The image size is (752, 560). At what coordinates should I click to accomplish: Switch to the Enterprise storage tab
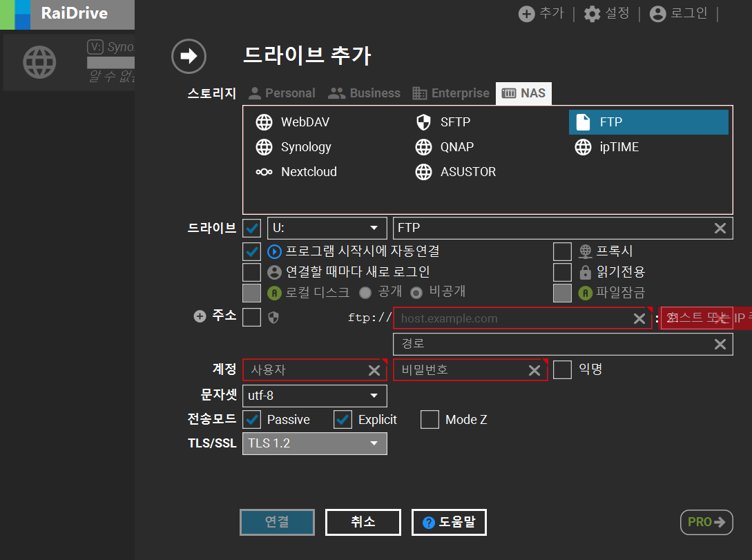[x=451, y=93]
